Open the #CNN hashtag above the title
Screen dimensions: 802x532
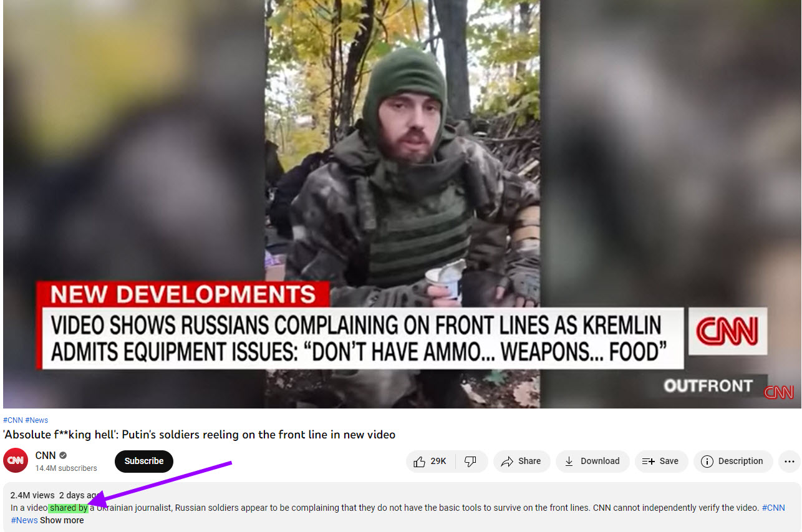pos(13,420)
